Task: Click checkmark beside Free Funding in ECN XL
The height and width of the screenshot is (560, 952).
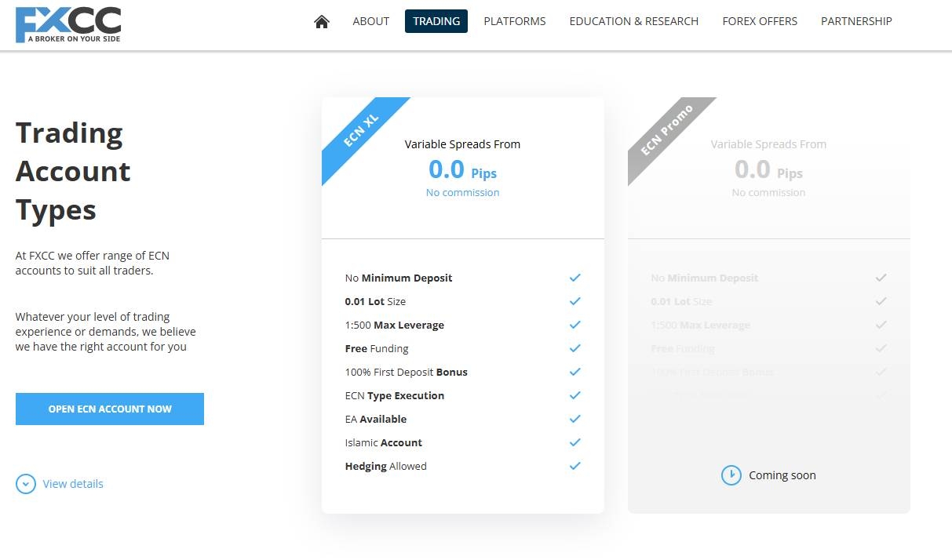Action: pos(575,348)
